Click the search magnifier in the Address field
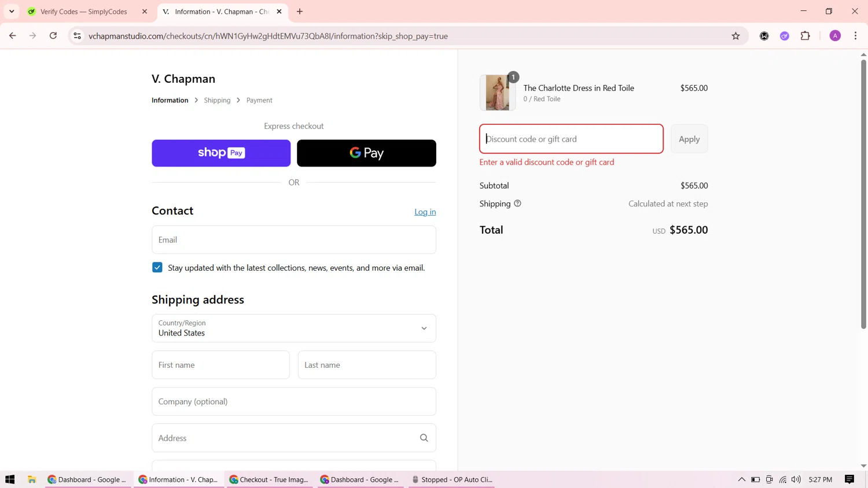 coord(424,438)
